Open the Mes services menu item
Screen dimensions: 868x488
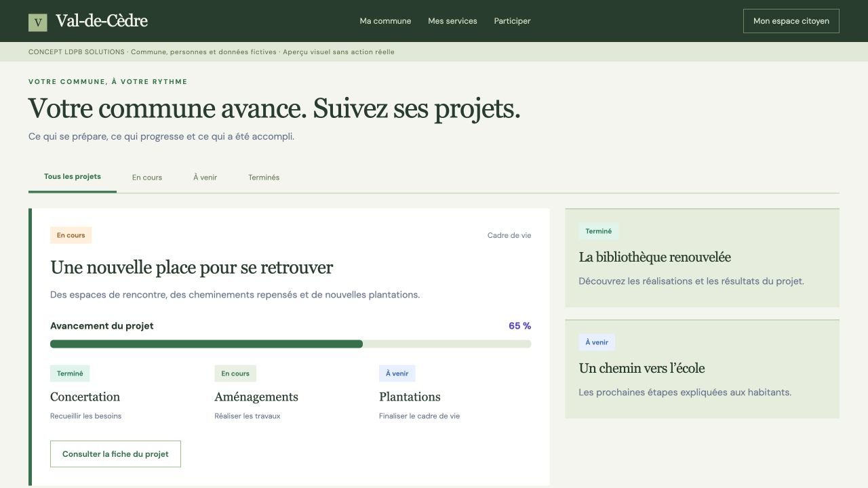[452, 21]
